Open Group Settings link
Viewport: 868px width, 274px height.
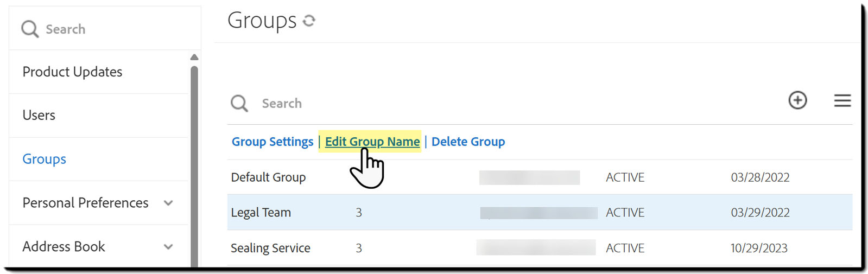coord(273,142)
